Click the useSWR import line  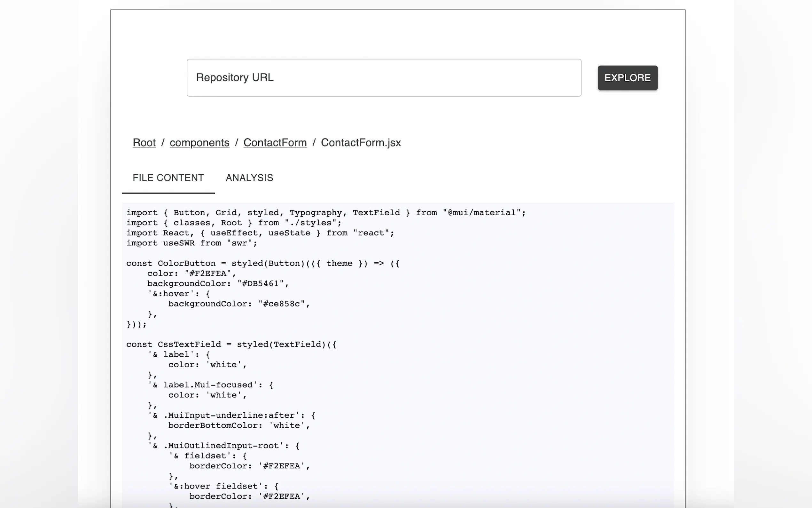pos(191,243)
